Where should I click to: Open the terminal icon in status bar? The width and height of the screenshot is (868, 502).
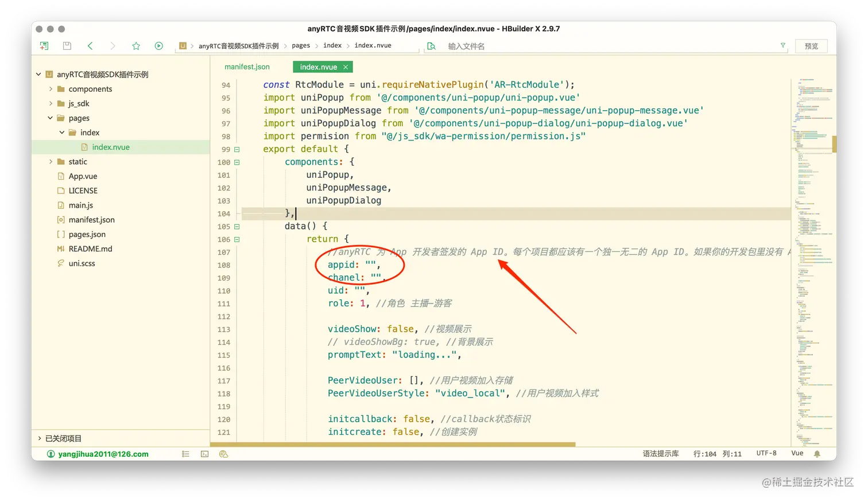pyautogui.click(x=205, y=454)
